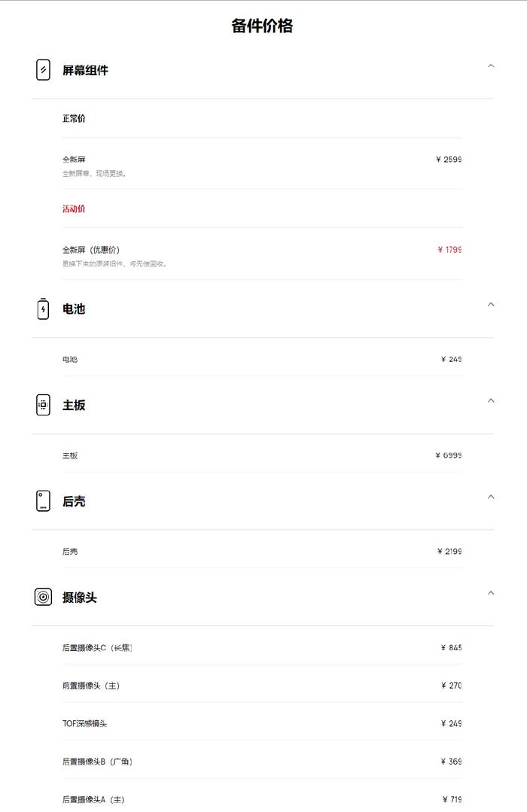Collapse the 主板 section chevron
This screenshot has height=812, width=527.
click(491, 401)
